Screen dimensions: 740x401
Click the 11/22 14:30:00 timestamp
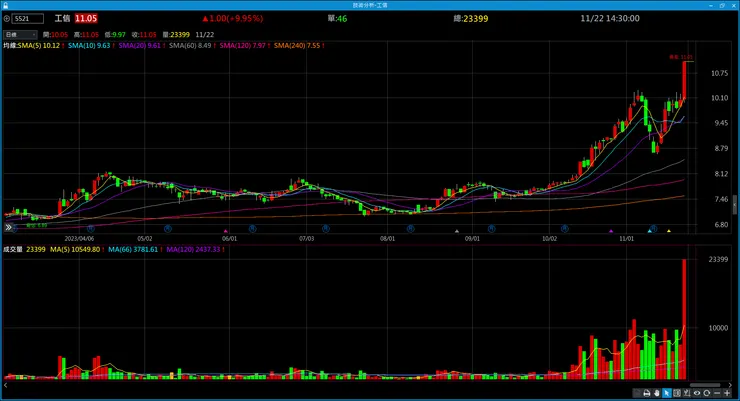pos(610,18)
